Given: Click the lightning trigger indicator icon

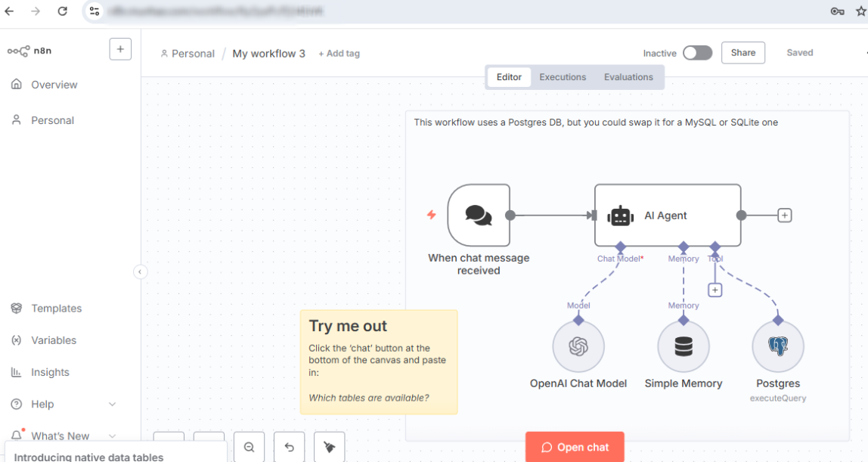Looking at the screenshot, I should point(431,215).
